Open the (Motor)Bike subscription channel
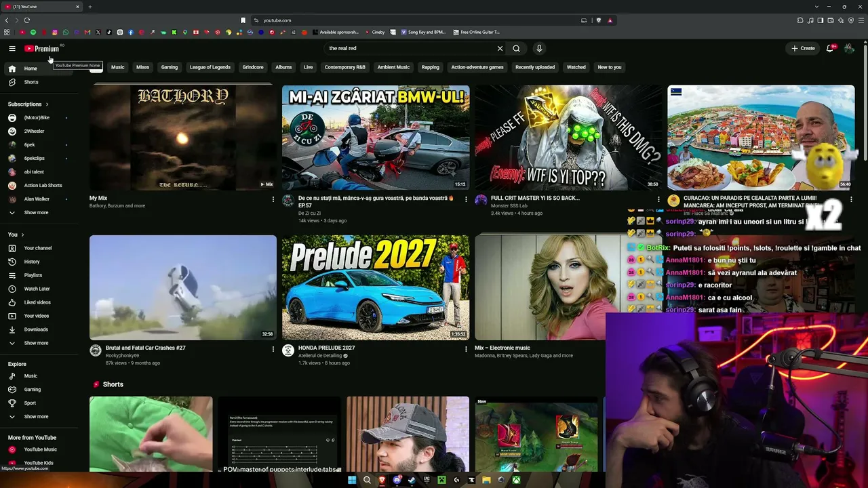The height and width of the screenshot is (488, 868). click(38, 118)
